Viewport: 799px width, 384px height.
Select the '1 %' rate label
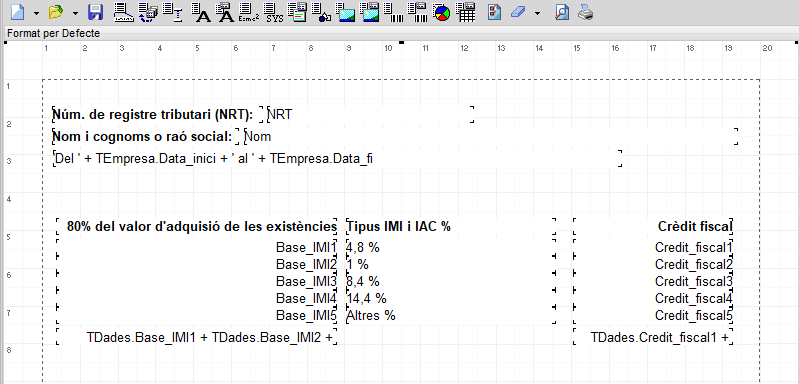[x=451, y=264]
